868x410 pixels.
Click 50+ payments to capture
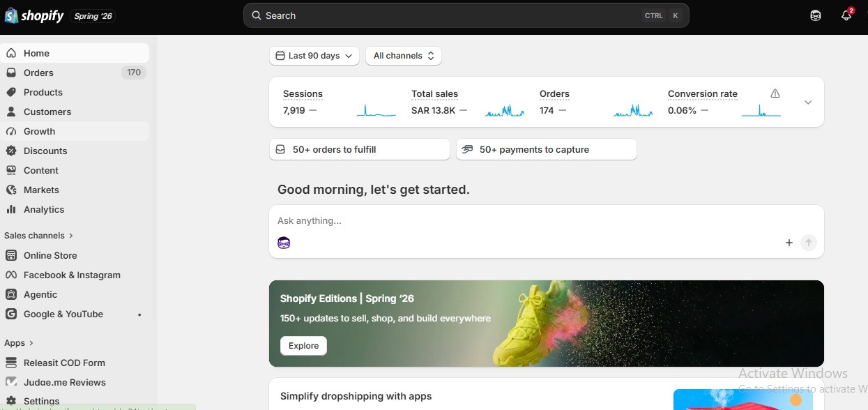pyautogui.click(x=547, y=149)
